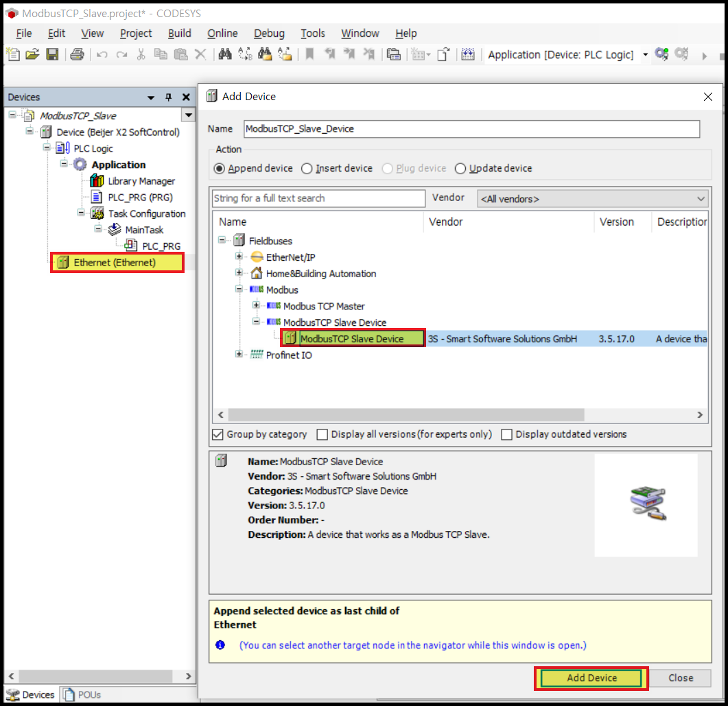Expand the EtherNet/IP tree node
The image size is (728, 706).
coord(239,256)
